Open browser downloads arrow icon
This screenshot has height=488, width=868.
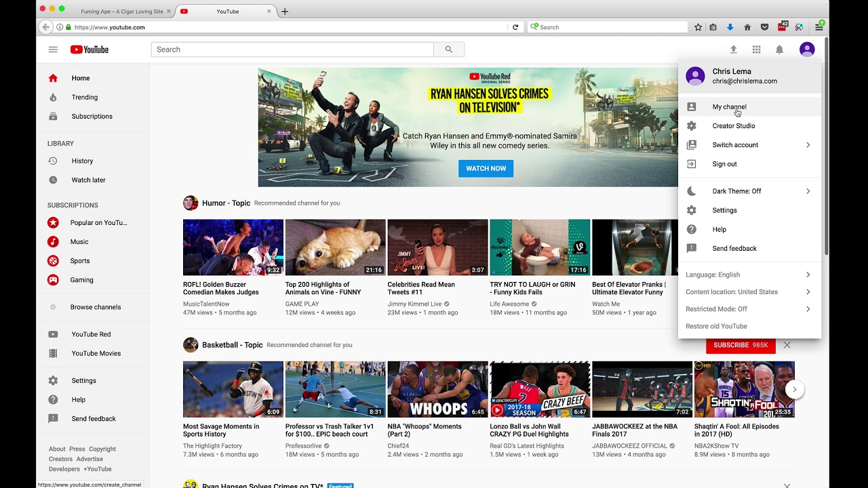coord(730,27)
